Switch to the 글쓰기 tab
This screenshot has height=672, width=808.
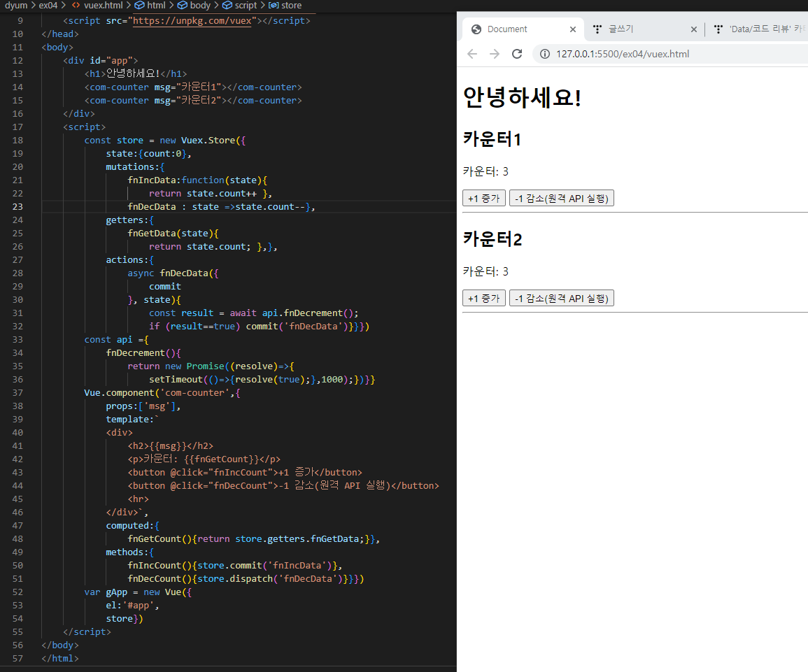(x=644, y=29)
